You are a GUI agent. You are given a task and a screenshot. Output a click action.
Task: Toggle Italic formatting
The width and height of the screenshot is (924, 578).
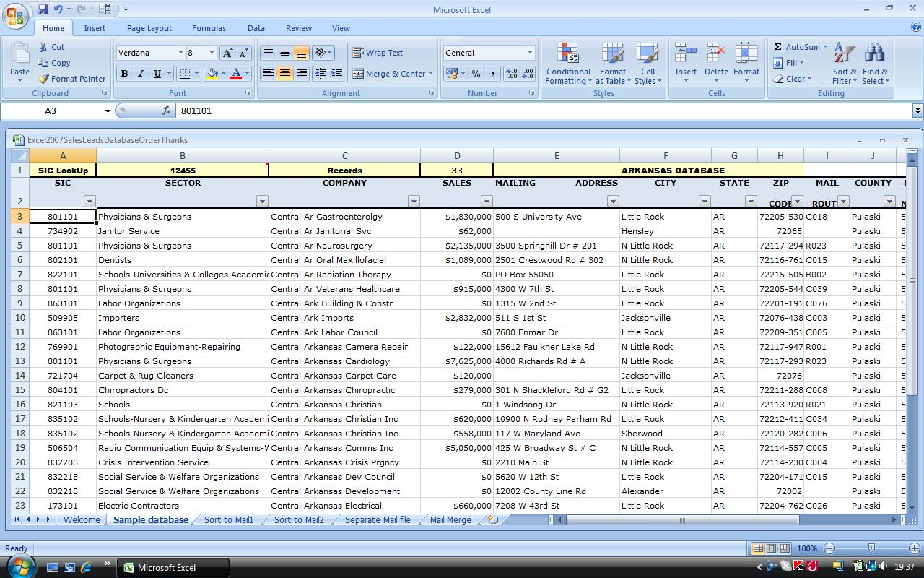click(x=141, y=74)
